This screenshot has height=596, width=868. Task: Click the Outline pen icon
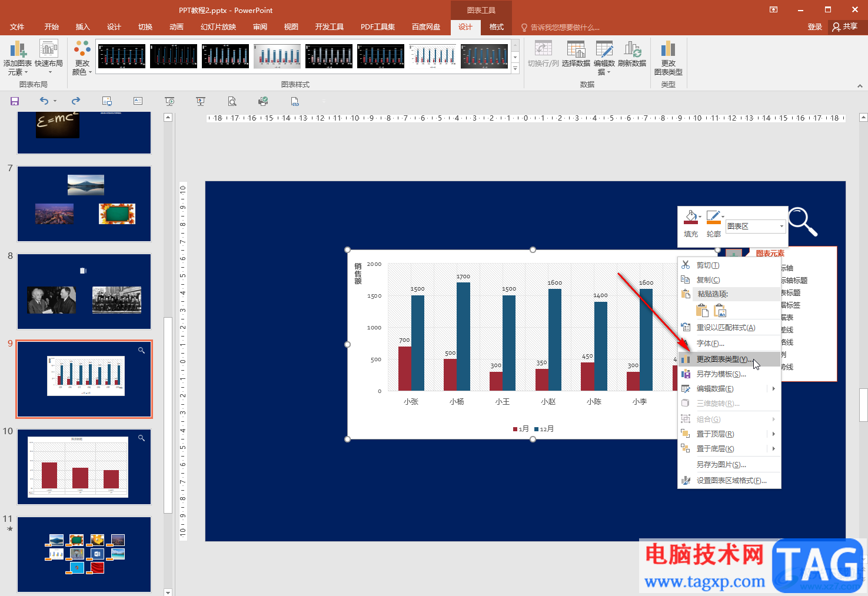[x=713, y=218]
